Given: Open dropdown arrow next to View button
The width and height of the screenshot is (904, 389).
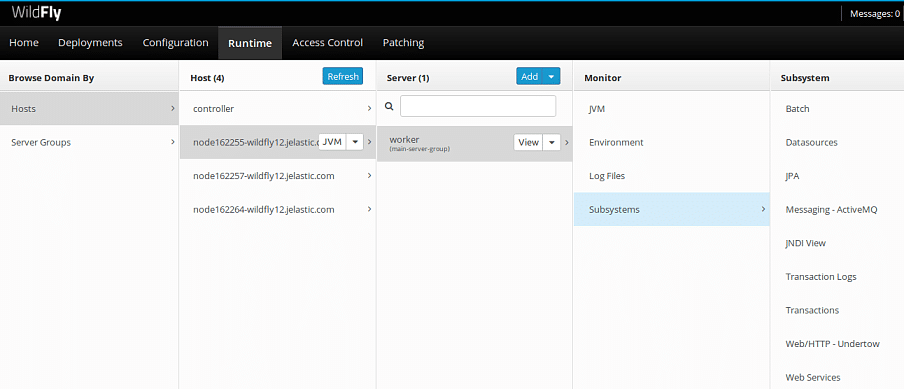Looking at the screenshot, I should [552, 142].
